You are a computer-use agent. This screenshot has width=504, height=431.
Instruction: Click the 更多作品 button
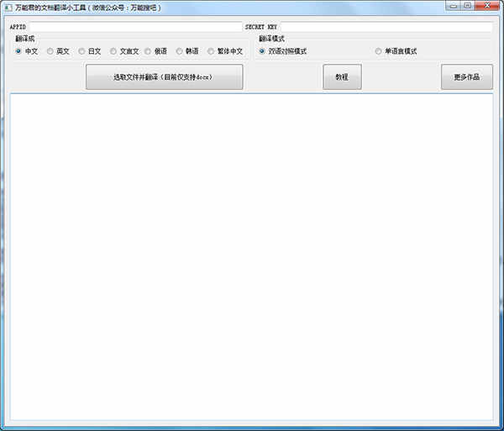[x=467, y=77]
